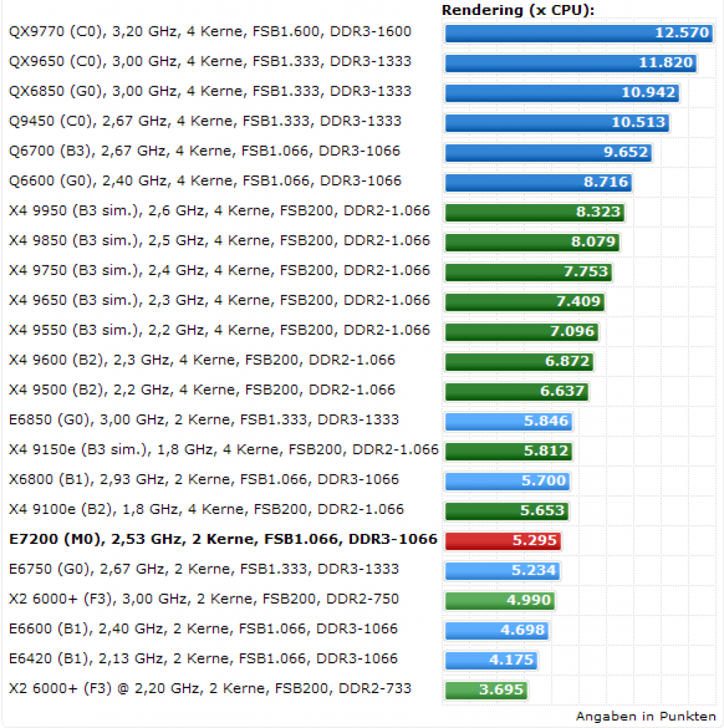Select the X4 9850 (B3 sim.) label
724x728 pixels.
coord(220,241)
